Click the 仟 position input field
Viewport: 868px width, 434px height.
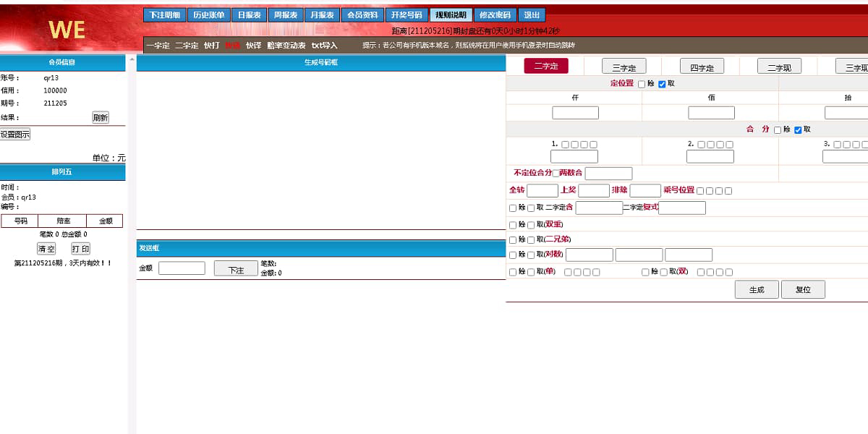pyautogui.click(x=575, y=113)
